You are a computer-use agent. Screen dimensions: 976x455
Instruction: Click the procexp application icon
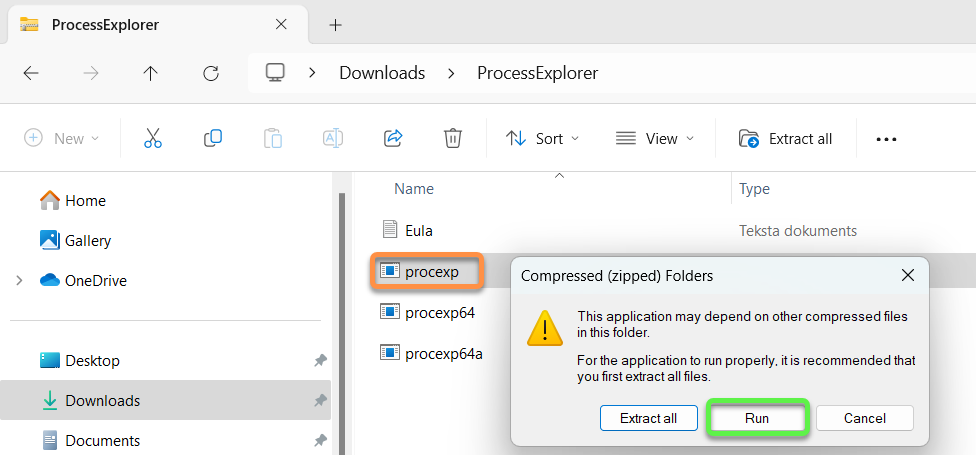(390, 271)
